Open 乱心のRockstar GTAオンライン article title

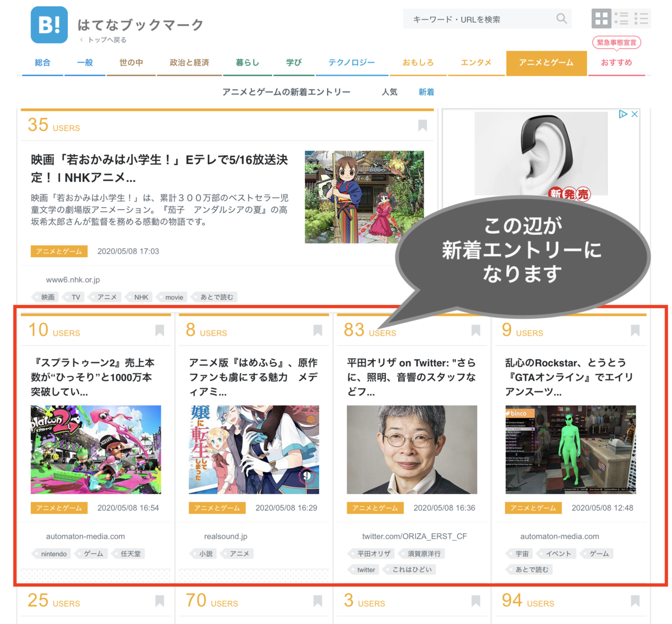[570, 377]
